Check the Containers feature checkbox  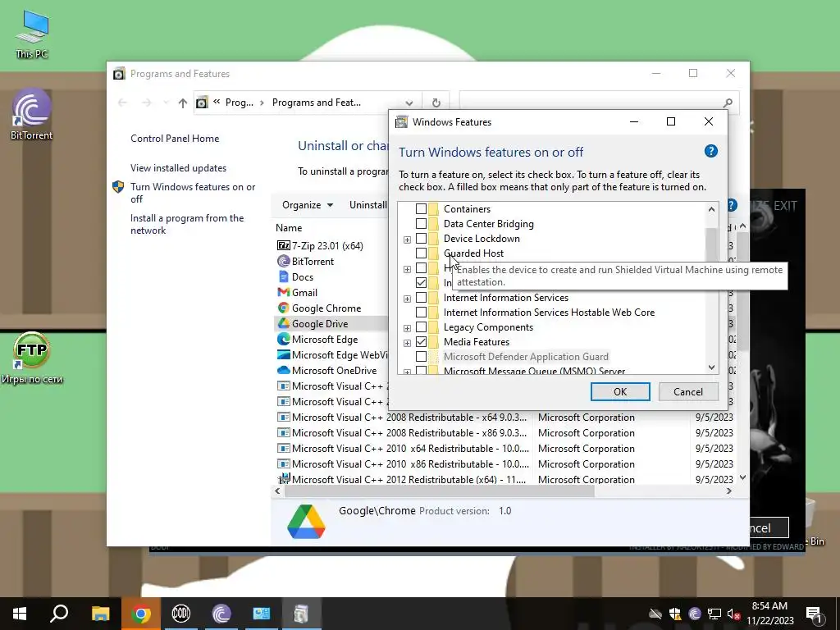pos(421,209)
